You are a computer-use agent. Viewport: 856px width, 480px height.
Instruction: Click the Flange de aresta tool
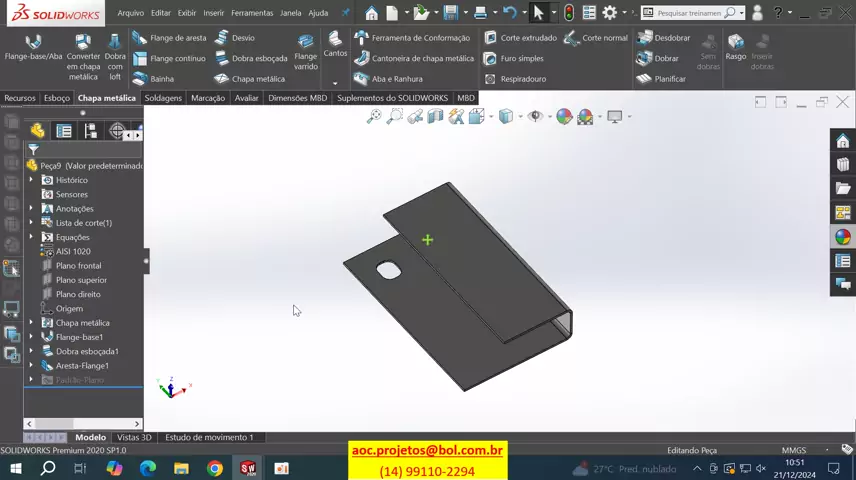[170, 38]
